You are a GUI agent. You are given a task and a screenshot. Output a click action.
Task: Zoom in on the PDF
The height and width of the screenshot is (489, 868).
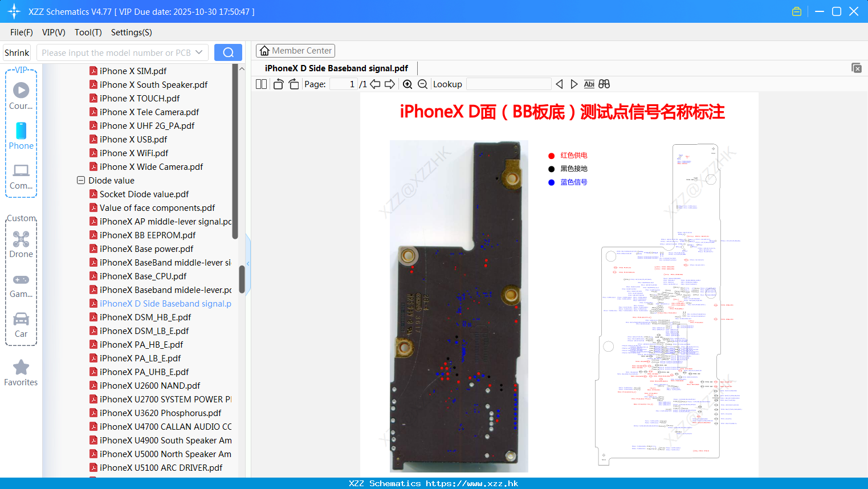coord(407,84)
